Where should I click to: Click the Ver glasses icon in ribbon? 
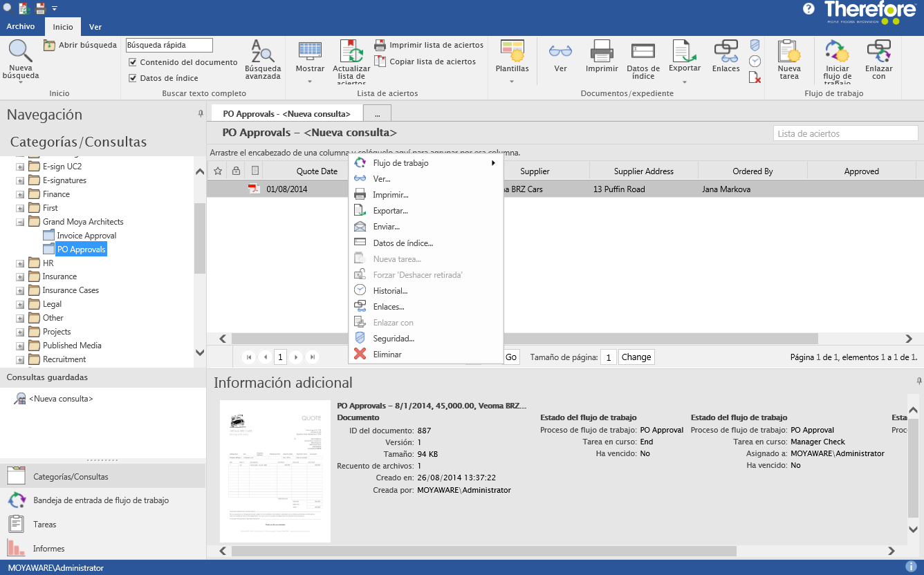click(x=560, y=51)
